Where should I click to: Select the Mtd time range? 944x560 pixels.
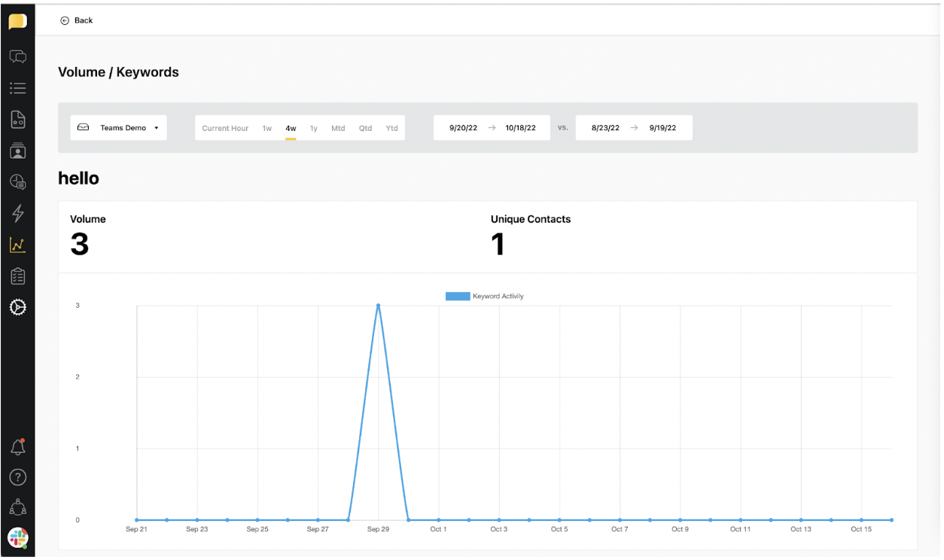click(x=338, y=128)
